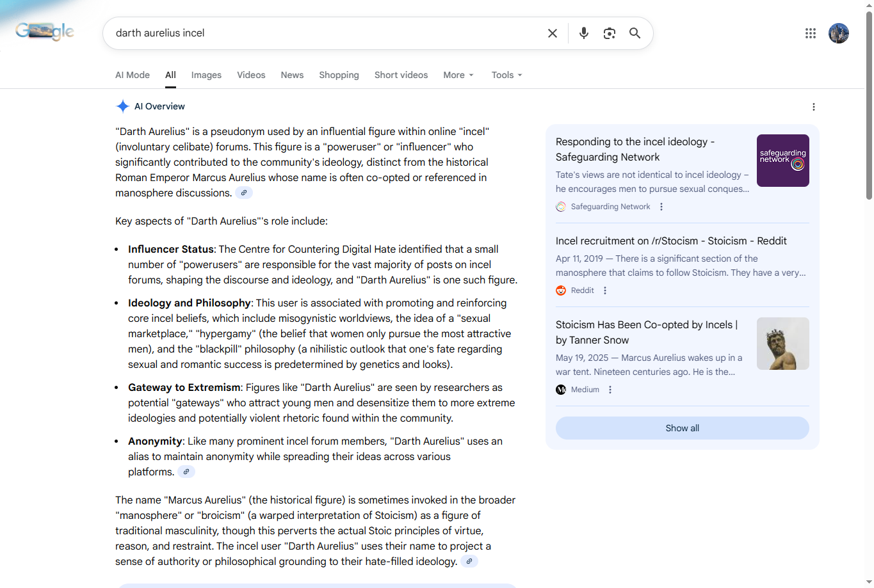Open AI Overview three-dot options menu
Screen dimensions: 874x588
click(x=813, y=107)
